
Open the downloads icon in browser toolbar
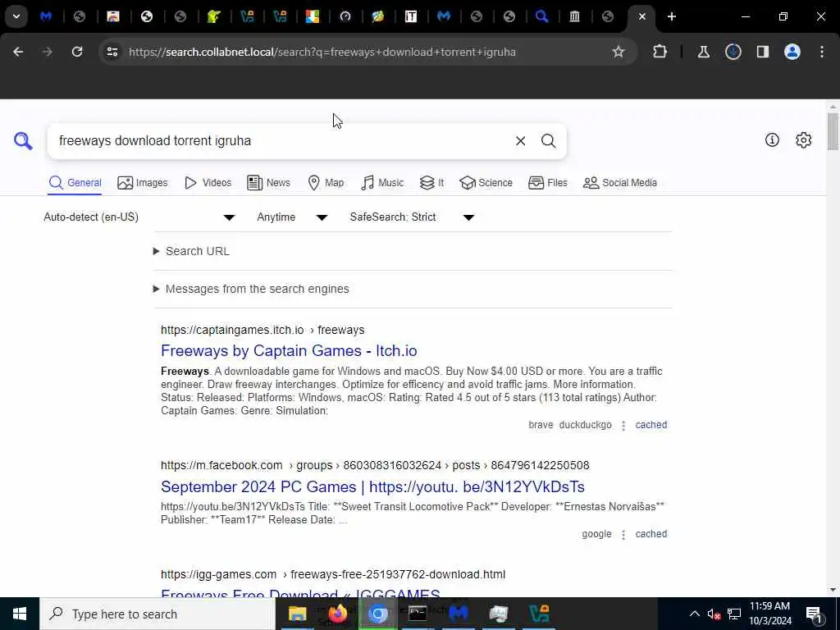(x=733, y=52)
